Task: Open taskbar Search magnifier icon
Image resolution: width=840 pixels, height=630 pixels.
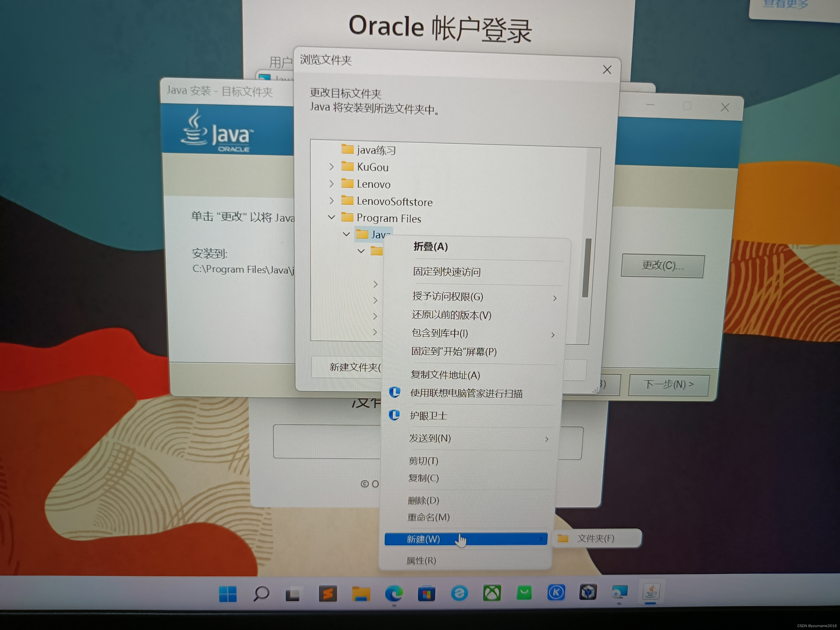Action: pyautogui.click(x=261, y=593)
